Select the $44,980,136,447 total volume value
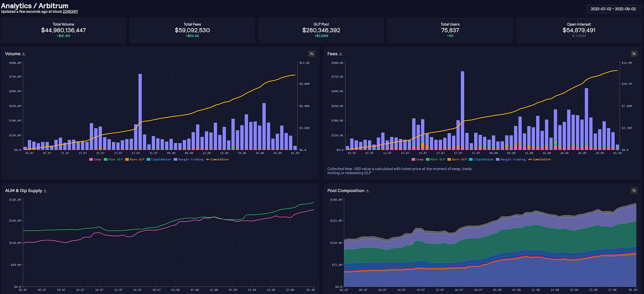 click(x=64, y=30)
